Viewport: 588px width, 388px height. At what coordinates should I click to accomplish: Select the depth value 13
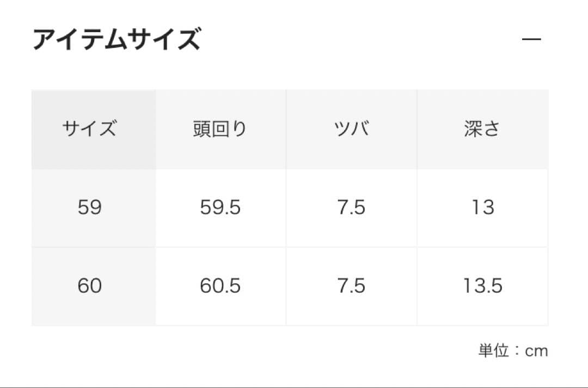click(482, 208)
